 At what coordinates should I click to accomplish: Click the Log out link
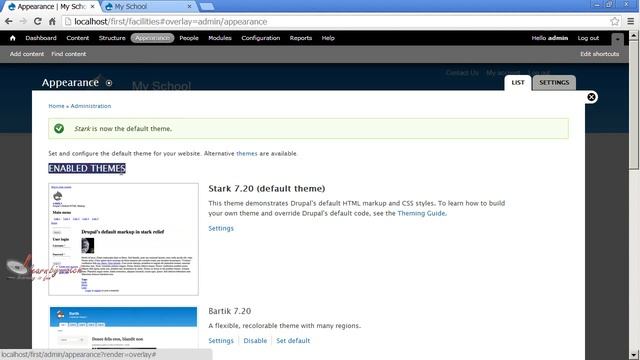(588, 38)
